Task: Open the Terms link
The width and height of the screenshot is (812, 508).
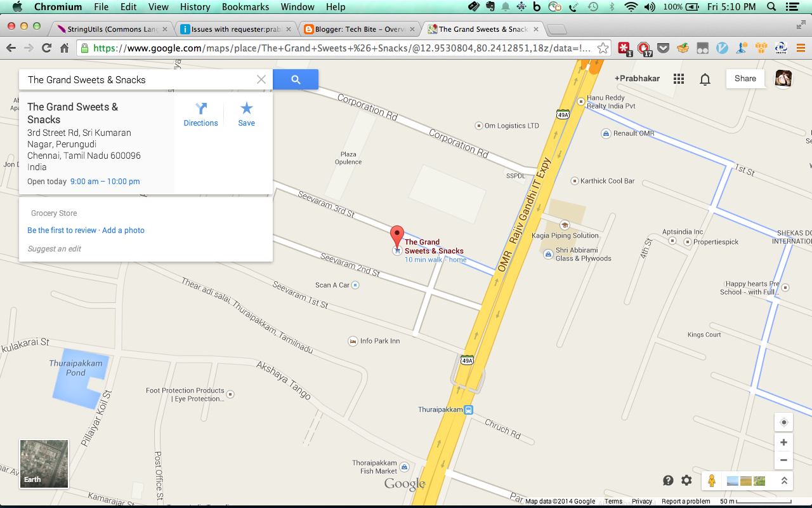Action: point(613,502)
